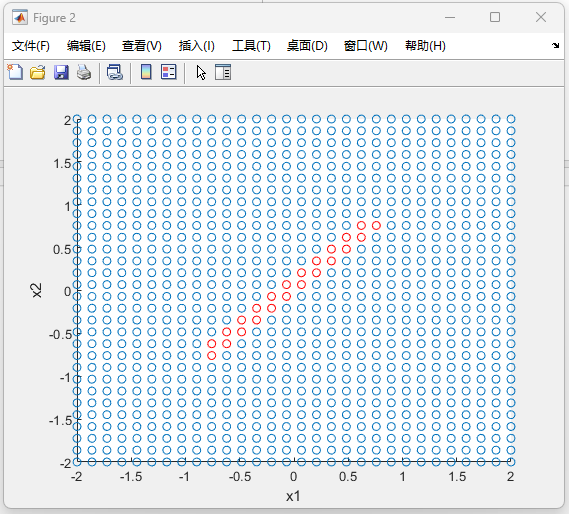This screenshot has width=569, height=514.
Task: Click the MATLAB logo in the title bar
Action: (20, 17)
